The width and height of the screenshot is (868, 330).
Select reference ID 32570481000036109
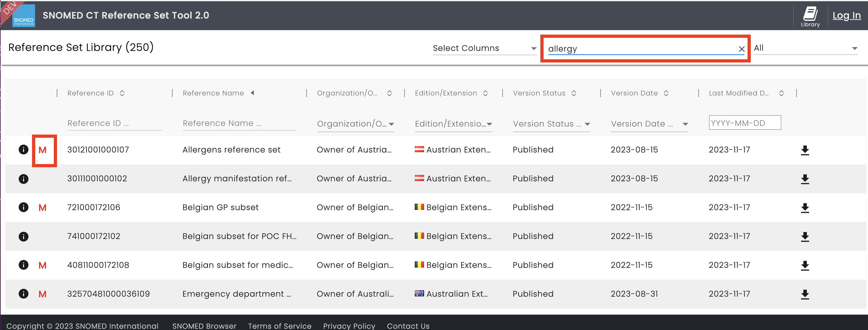coord(109,294)
